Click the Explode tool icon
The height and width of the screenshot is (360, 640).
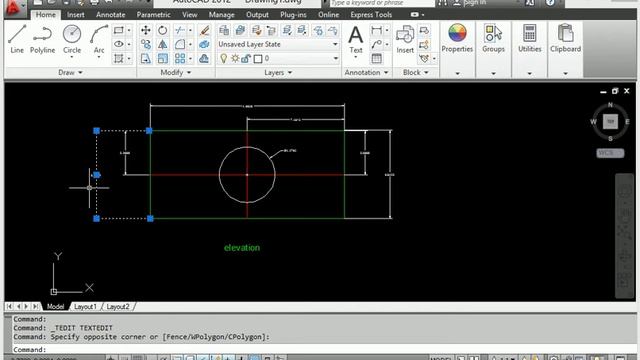(x=204, y=44)
